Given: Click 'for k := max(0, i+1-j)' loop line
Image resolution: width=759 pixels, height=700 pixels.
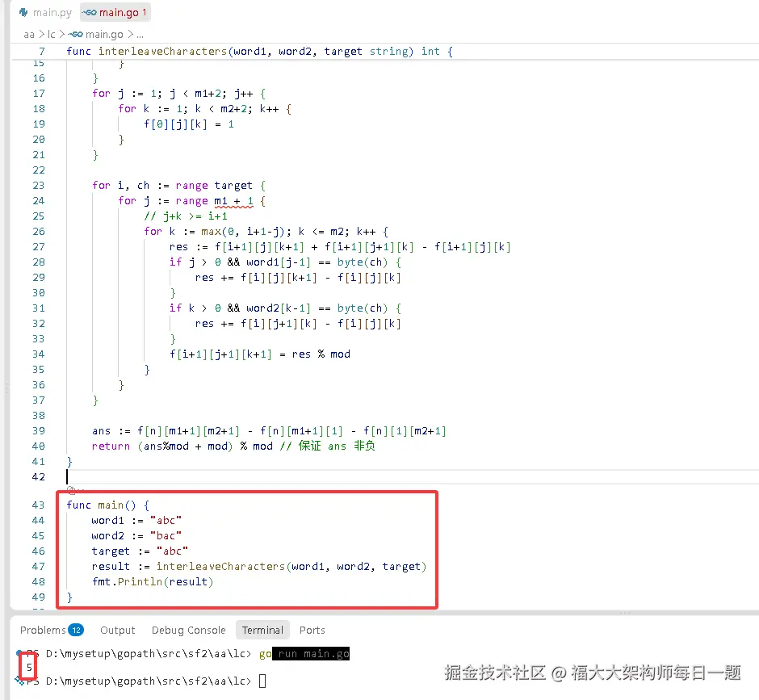Looking at the screenshot, I should point(266,232).
